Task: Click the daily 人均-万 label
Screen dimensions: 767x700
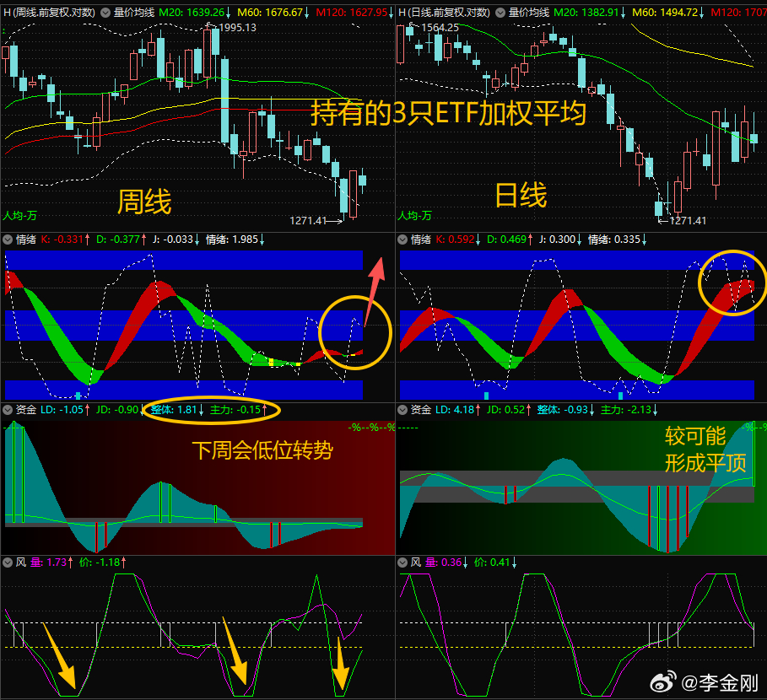Action: pyautogui.click(x=415, y=216)
